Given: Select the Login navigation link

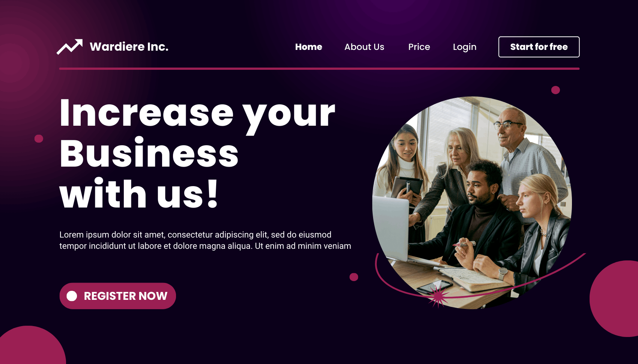Looking at the screenshot, I should (464, 47).
